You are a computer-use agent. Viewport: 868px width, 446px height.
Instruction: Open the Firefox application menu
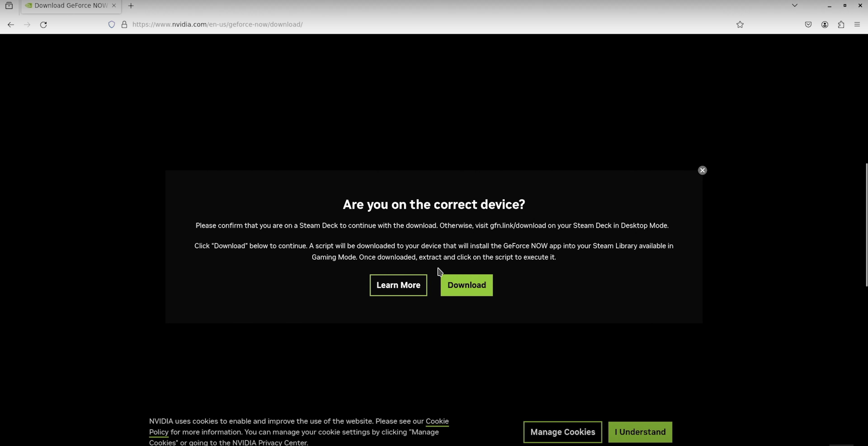857,24
